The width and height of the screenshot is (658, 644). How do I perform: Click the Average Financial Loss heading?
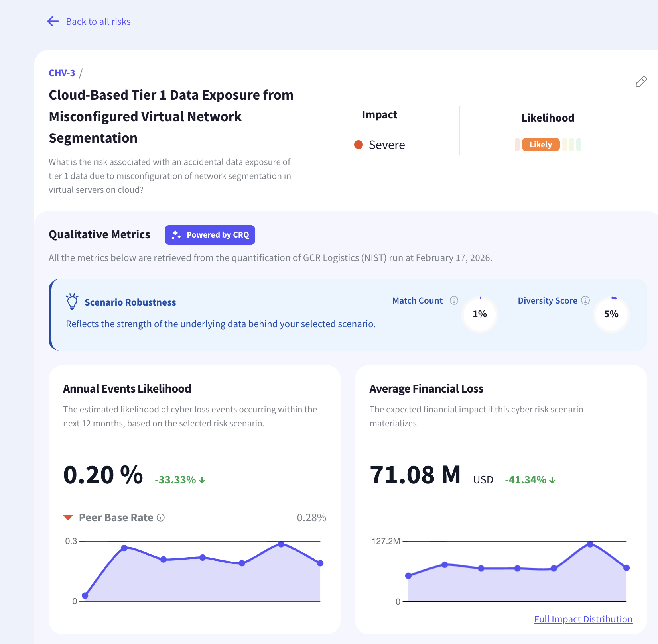426,389
